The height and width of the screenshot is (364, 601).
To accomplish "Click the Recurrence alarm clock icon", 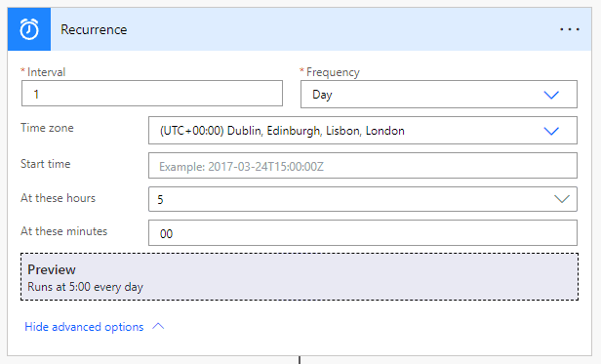I will pos(29,29).
